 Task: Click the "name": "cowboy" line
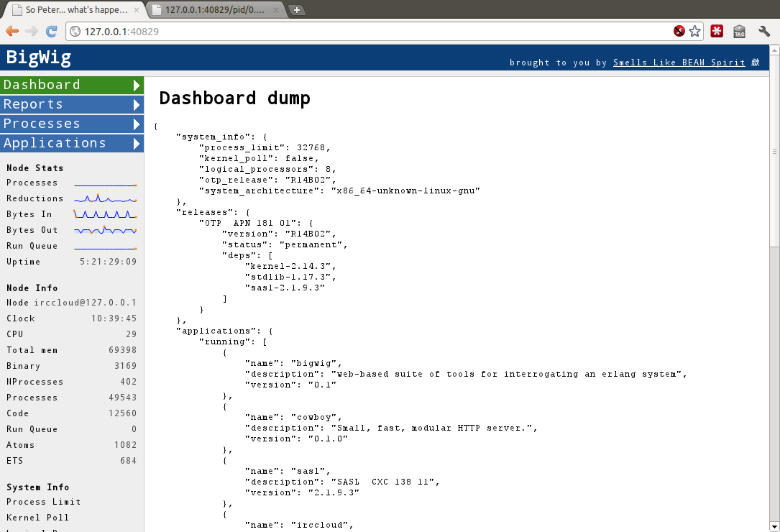[293, 418]
